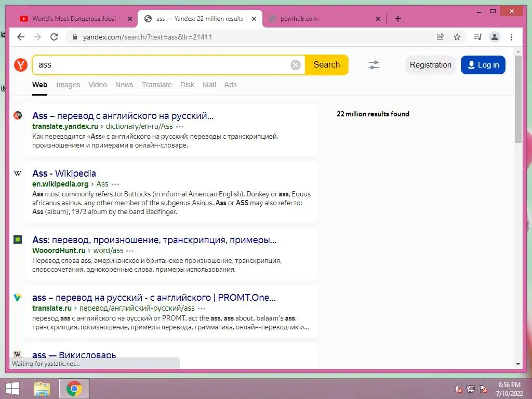Close the pornhub.com tab
Image resolution: width=532 pixels, height=399 pixels.
pyautogui.click(x=378, y=19)
